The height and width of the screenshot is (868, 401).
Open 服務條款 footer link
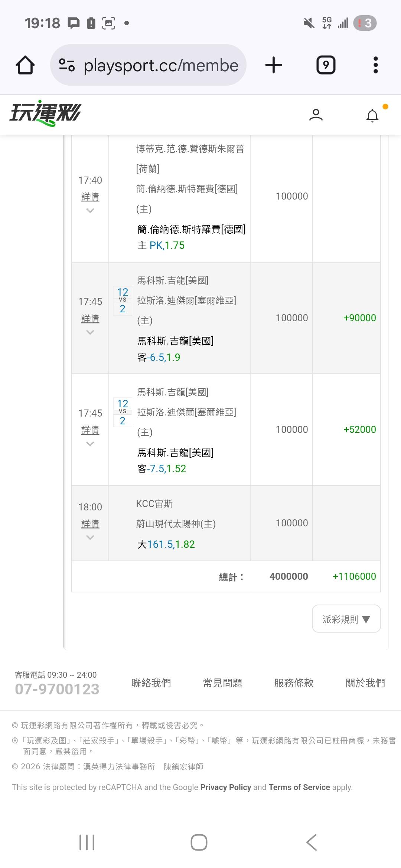click(294, 683)
